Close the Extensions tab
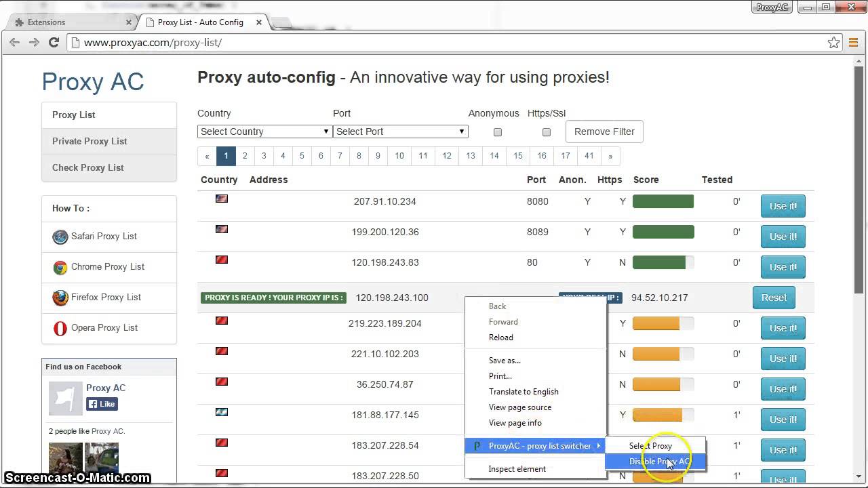This screenshot has height=488, width=868. [x=129, y=22]
